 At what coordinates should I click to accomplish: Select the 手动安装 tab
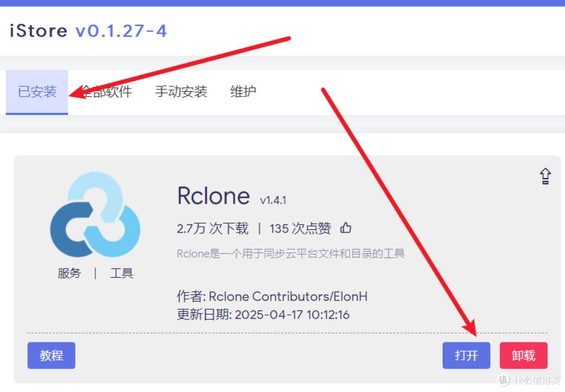181,92
